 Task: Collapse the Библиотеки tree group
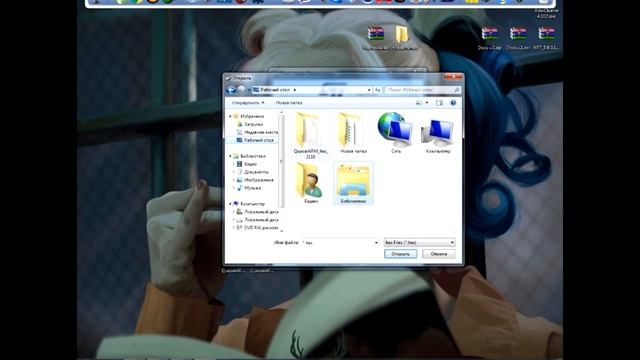[230, 156]
